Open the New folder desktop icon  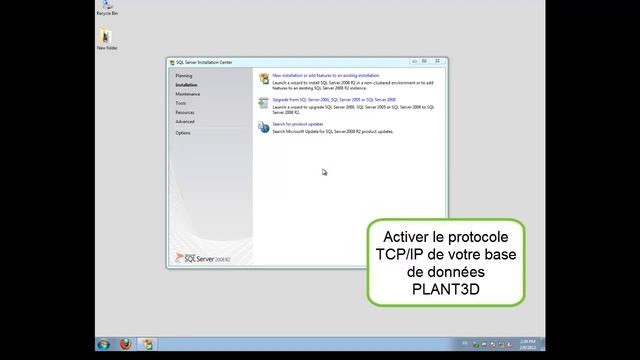coord(107,39)
